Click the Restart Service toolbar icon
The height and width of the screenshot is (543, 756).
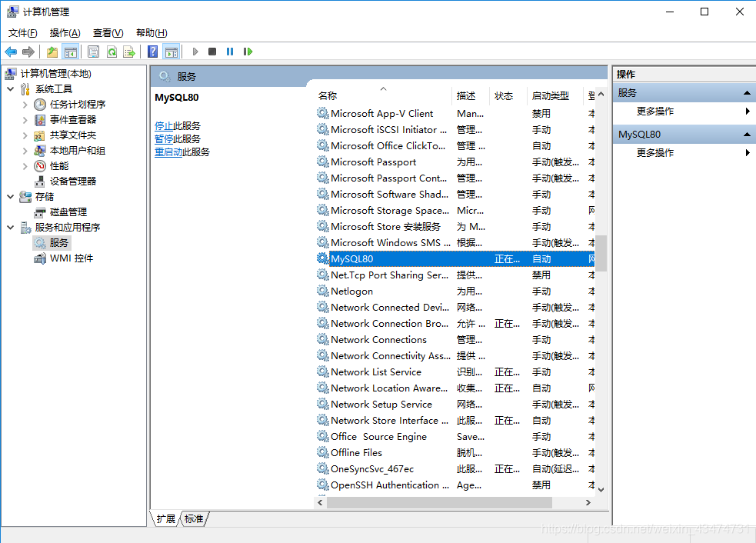click(248, 52)
